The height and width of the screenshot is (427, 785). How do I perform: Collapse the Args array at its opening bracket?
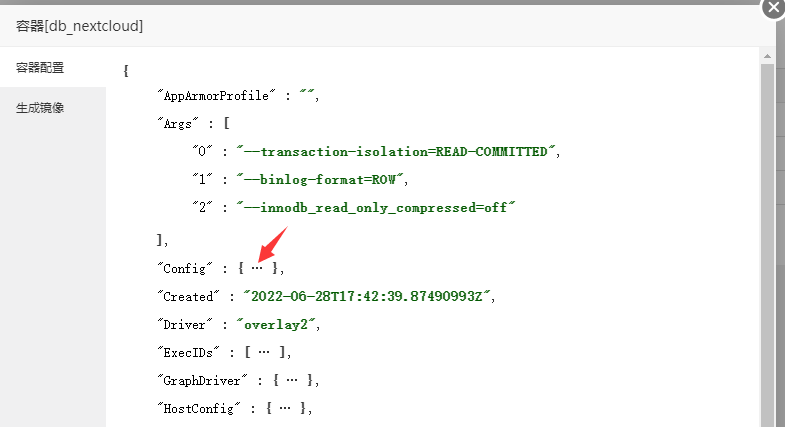227,124
